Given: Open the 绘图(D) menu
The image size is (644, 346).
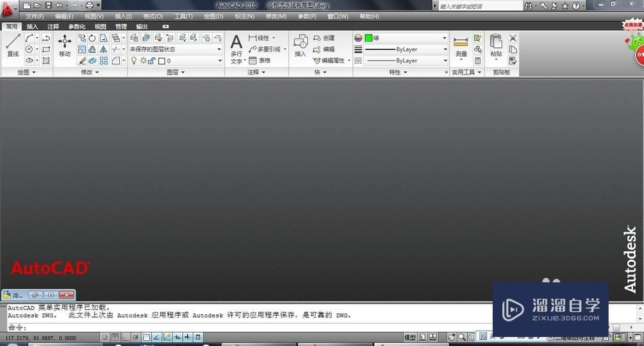Looking at the screenshot, I should [214, 16].
